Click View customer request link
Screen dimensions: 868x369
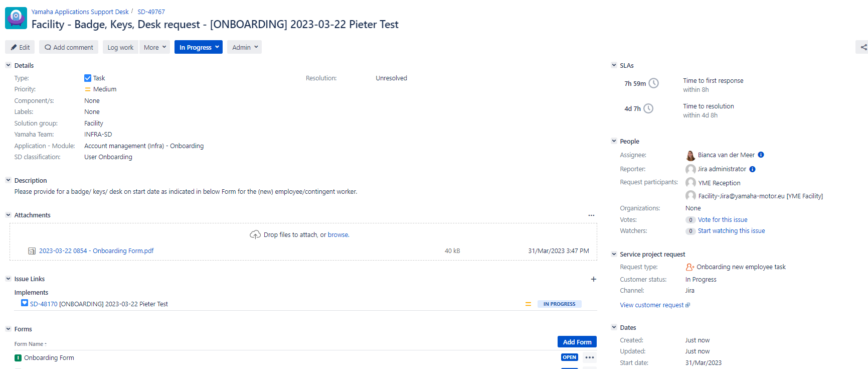tap(651, 305)
